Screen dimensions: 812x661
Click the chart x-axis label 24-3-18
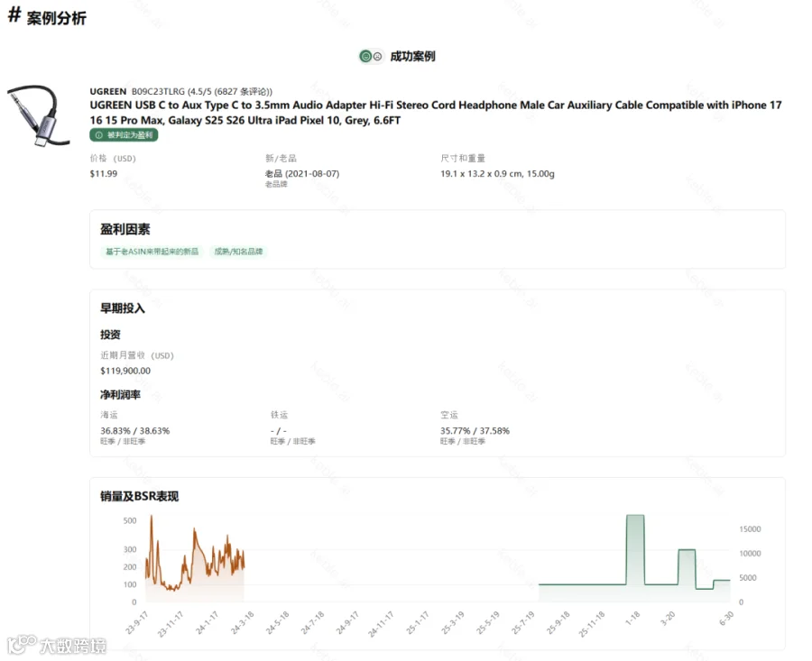tap(242, 622)
